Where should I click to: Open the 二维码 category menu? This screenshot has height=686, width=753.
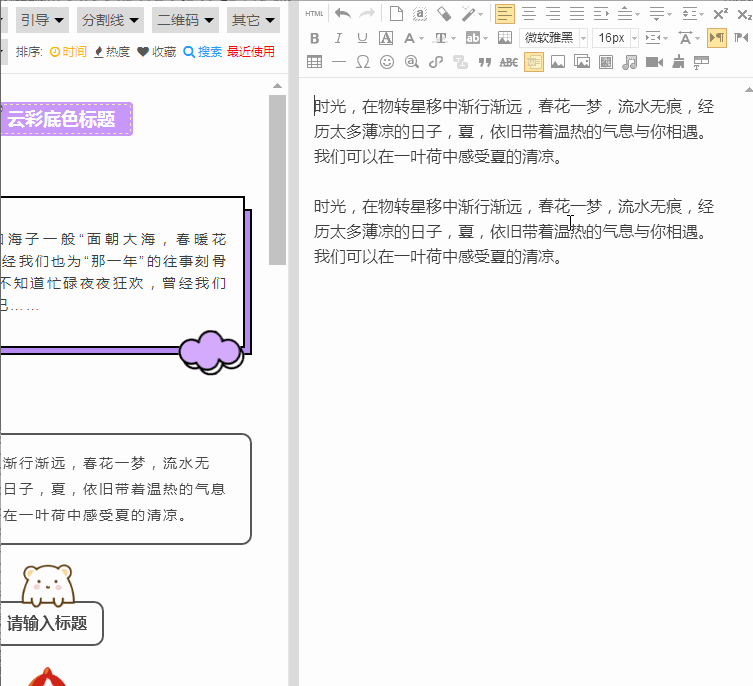click(x=185, y=20)
